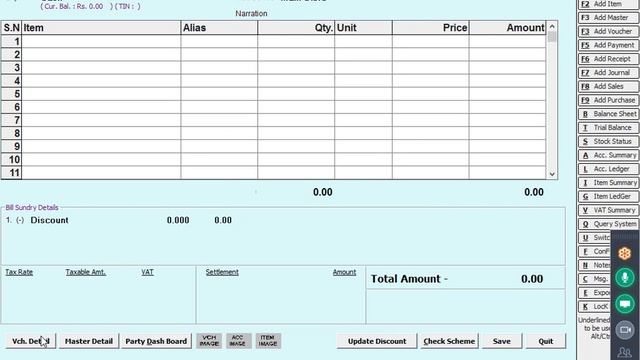Image resolution: width=640 pixels, height=360 pixels.
Task: Click Discount percentage value 0.000
Action: tap(178, 220)
